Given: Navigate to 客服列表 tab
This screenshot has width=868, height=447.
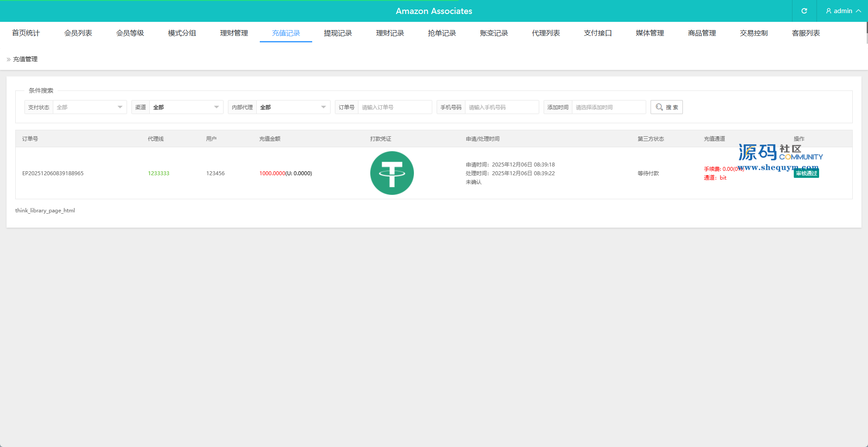Looking at the screenshot, I should (806, 33).
